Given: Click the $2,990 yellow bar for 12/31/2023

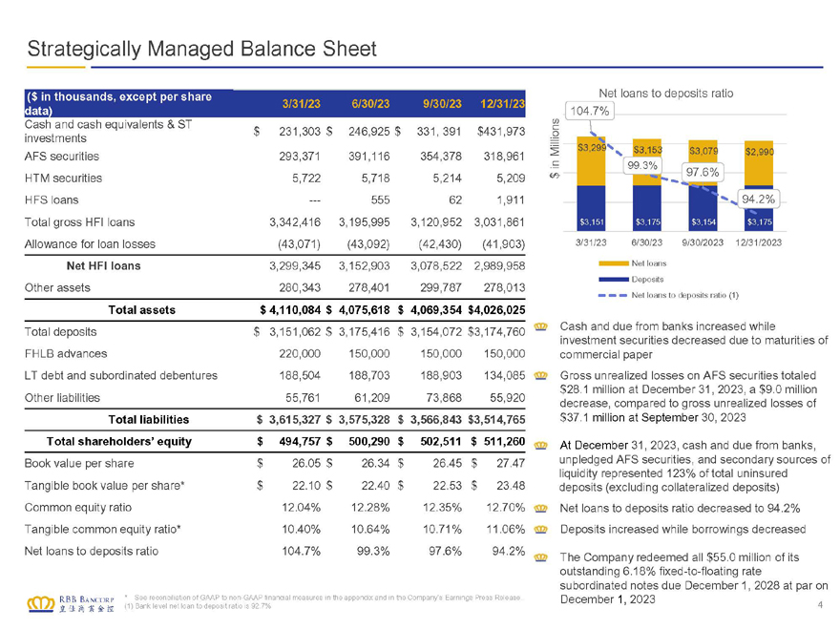Looking at the screenshot, I should (x=759, y=163).
